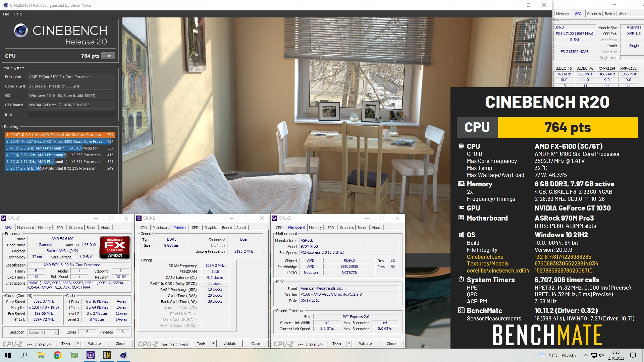Show hidden tray icons chevron
The width and height of the screenshot is (644, 362).
coord(586,355)
